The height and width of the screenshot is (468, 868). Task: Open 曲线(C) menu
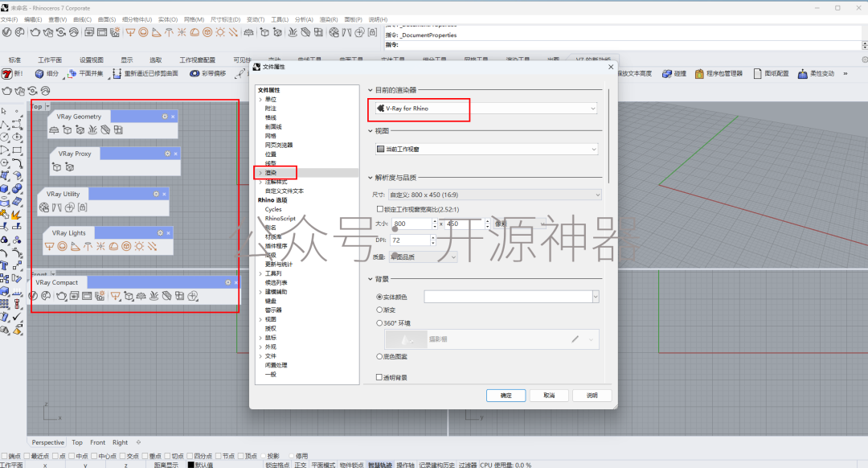pyautogui.click(x=82, y=19)
